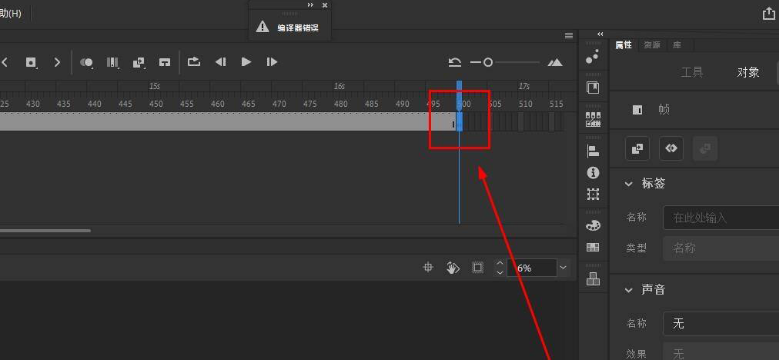Viewport: 779px width, 360px height.
Task: Collapse the compiler errors panel
Action: (311, 5)
